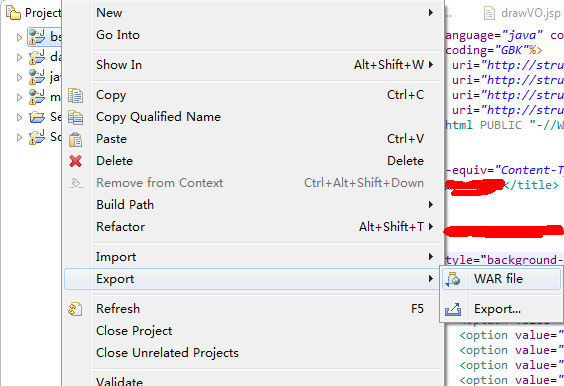Open the New submenu arrow
Image resolution: width=564 pixels, height=386 pixels.
point(431,13)
